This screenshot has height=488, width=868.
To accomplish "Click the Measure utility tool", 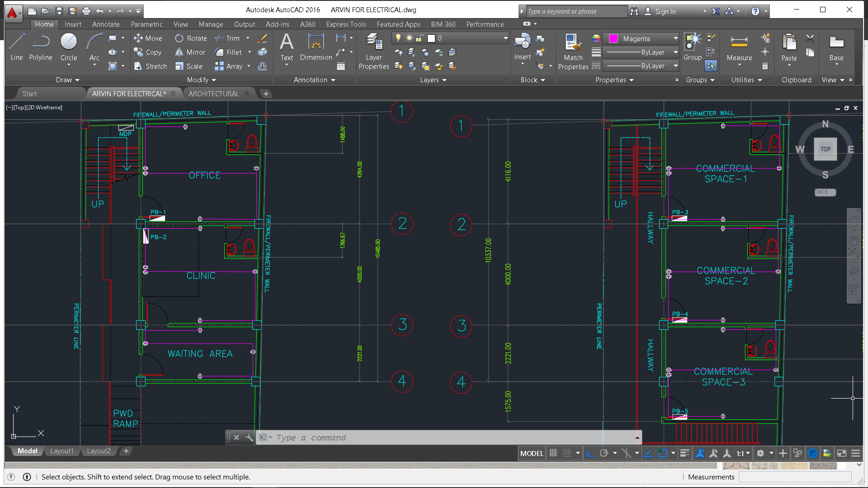I will (739, 47).
